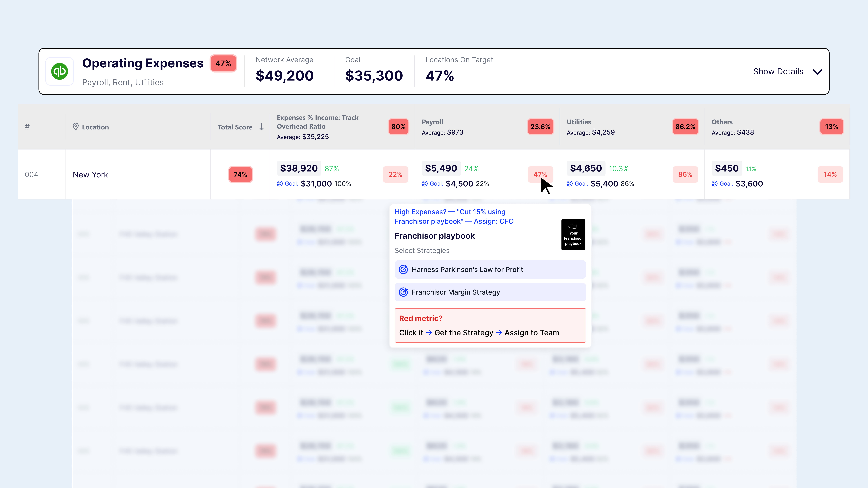Click the $4,500 payroll goal amount

point(459,184)
